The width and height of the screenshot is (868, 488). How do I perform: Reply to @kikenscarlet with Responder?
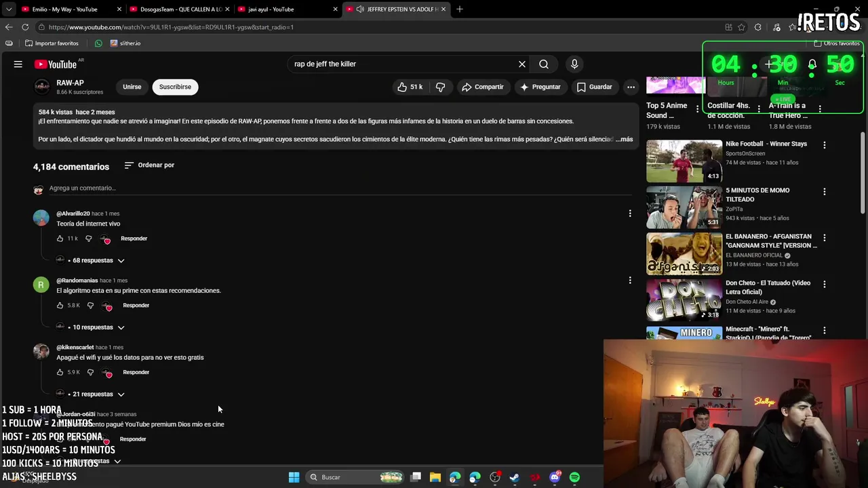136,372
